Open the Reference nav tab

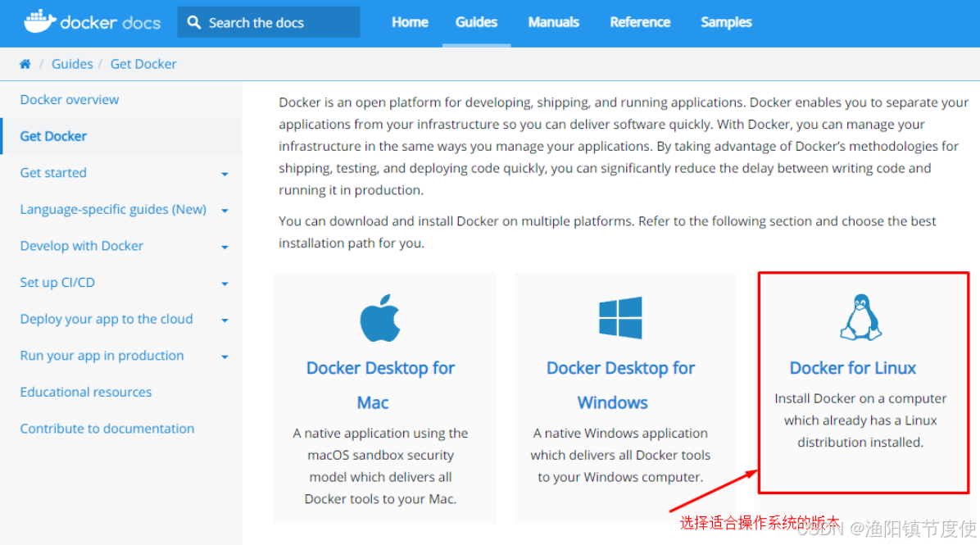click(640, 22)
